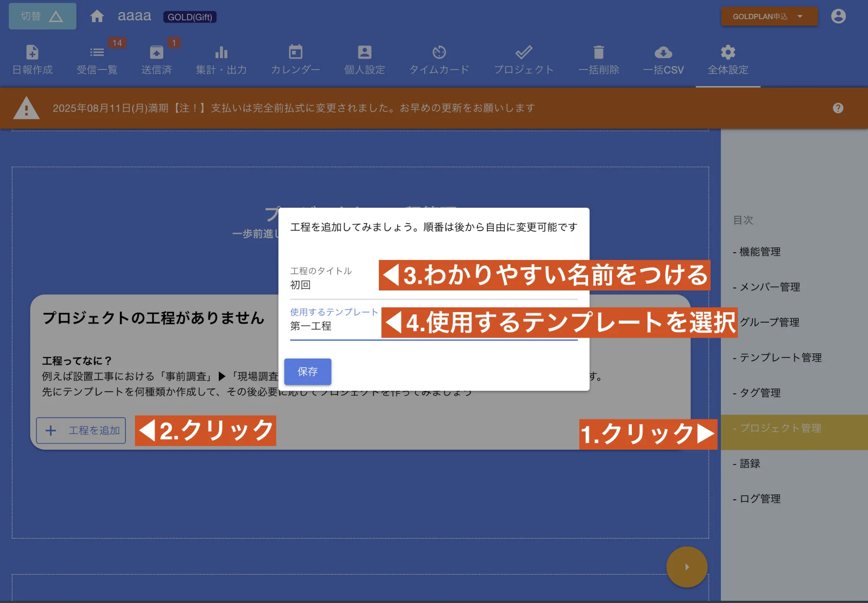Select テンプレート管理 in the sidebar menu

click(x=778, y=357)
